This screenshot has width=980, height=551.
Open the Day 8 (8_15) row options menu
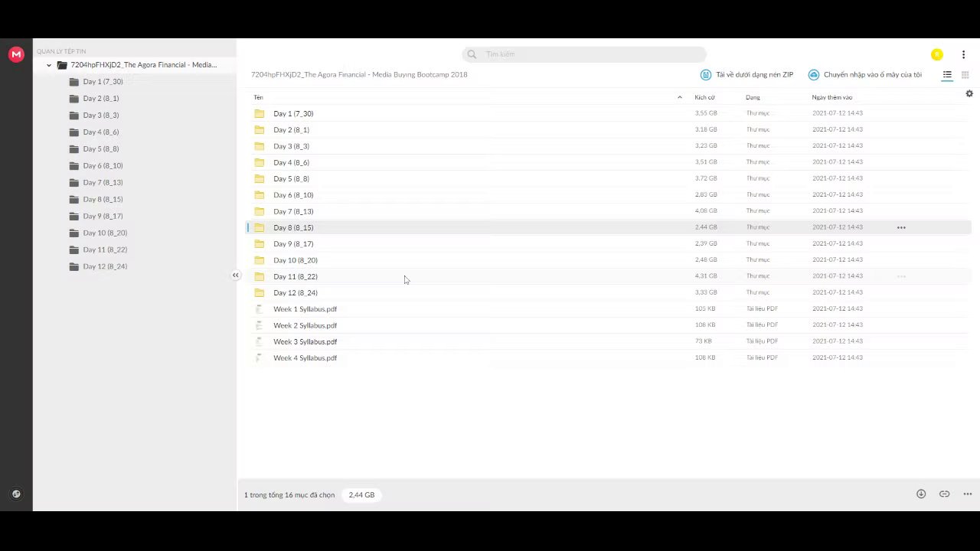[901, 227]
